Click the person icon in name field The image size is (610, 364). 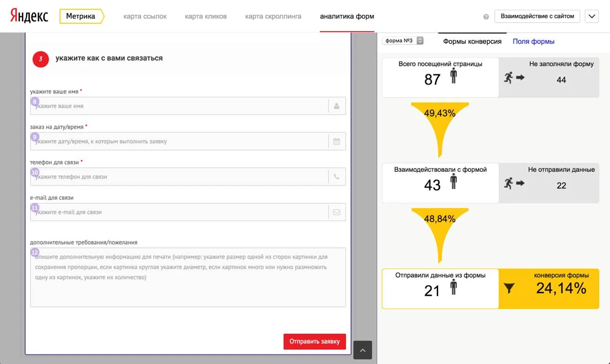tap(337, 106)
